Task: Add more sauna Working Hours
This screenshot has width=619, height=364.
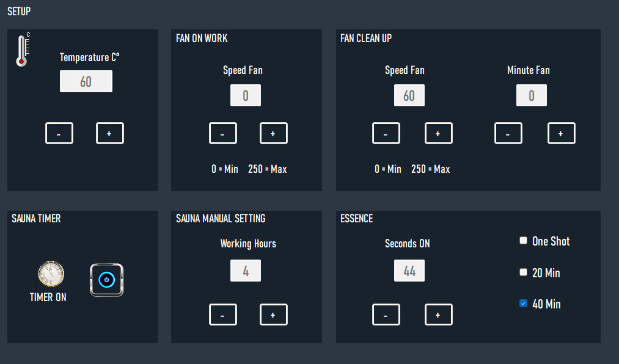Action: point(274,315)
